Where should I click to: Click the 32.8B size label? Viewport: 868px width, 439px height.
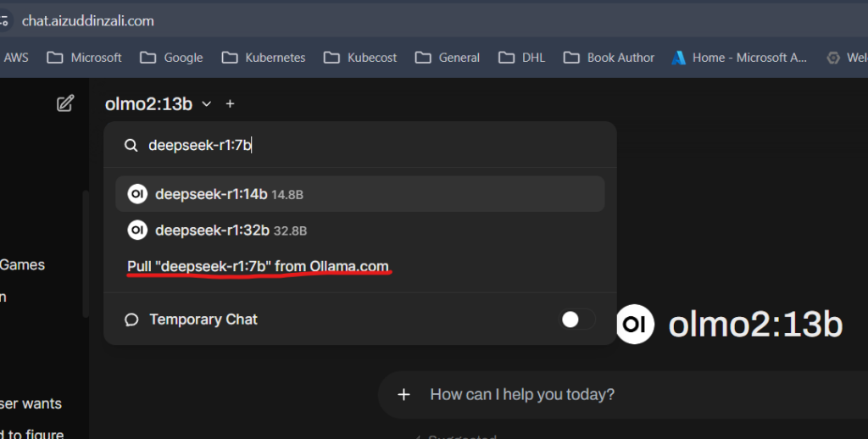[x=290, y=231]
